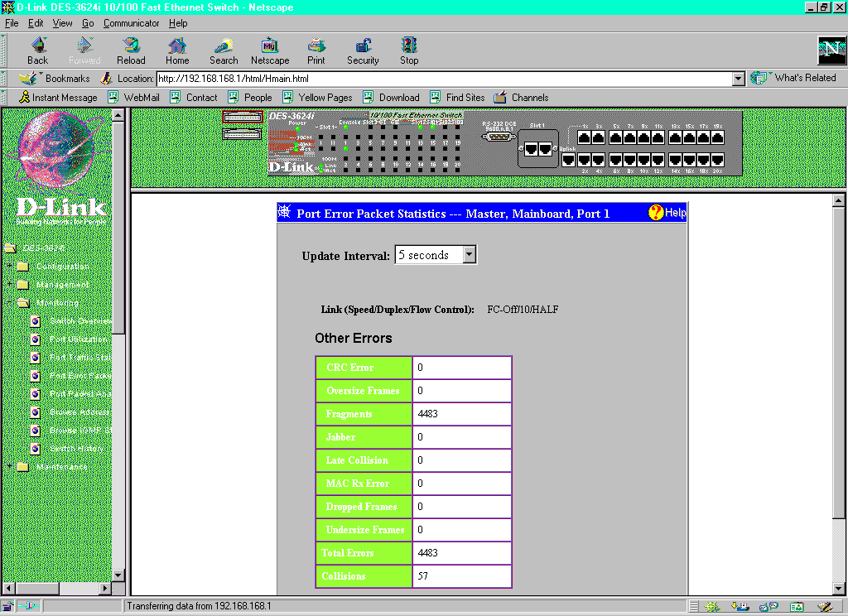Image resolution: width=848 pixels, height=616 pixels.
Task: Collapse the Monitoring folder
Action: click(x=10, y=303)
